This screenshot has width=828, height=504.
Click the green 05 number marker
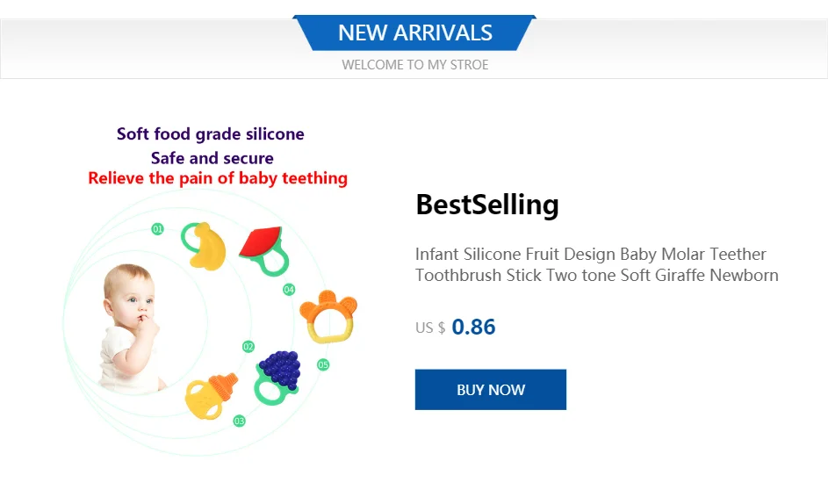tap(323, 364)
